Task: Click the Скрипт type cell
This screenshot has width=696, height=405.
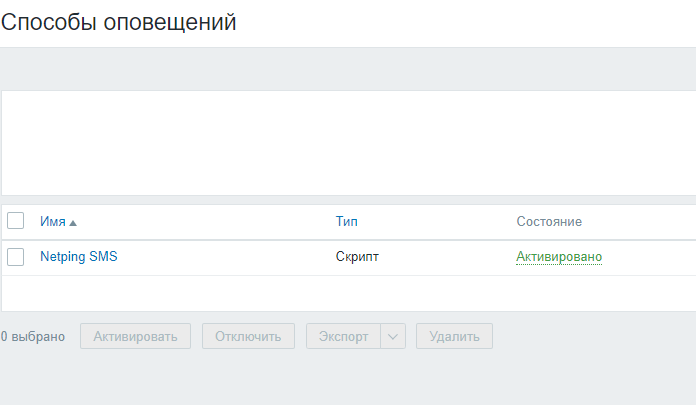Action: click(357, 257)
